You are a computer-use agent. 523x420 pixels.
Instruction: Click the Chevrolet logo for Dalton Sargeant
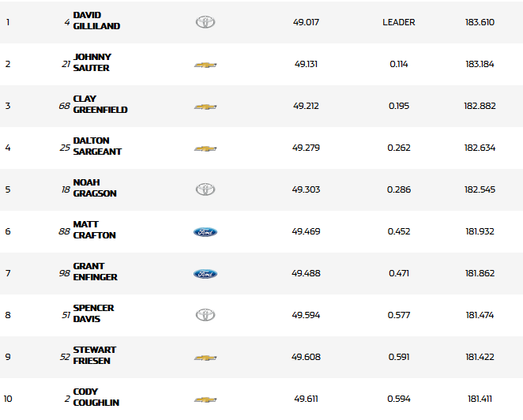205,148
